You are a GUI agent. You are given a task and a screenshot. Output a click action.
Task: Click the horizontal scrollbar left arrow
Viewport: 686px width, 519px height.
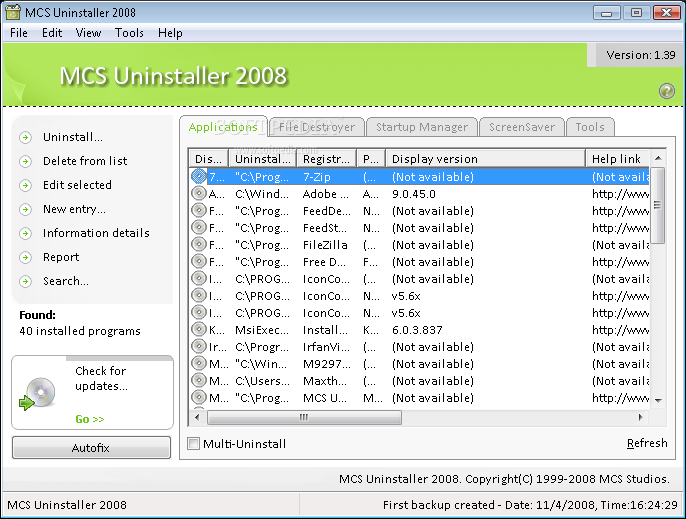pyautogui.click(x=197, y=417)
